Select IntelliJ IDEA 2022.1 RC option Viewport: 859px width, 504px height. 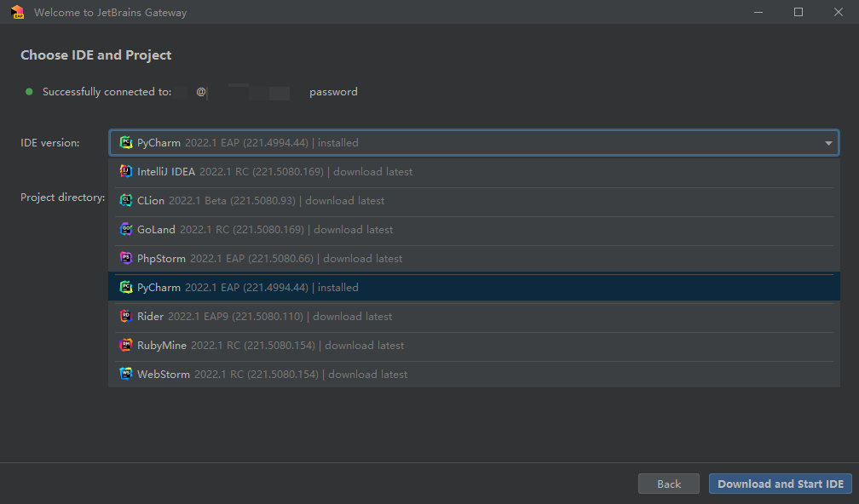474,172
